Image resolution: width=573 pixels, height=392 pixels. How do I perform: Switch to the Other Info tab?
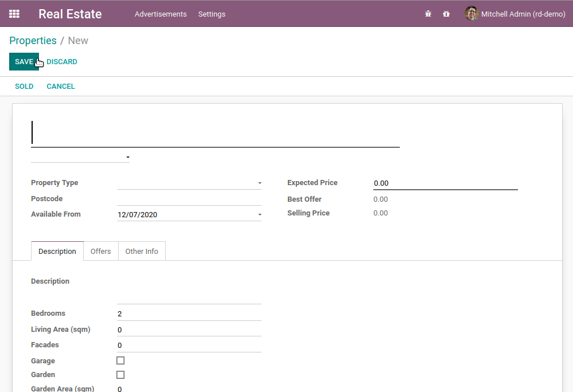pyautogui.click(x=142, y=251)
